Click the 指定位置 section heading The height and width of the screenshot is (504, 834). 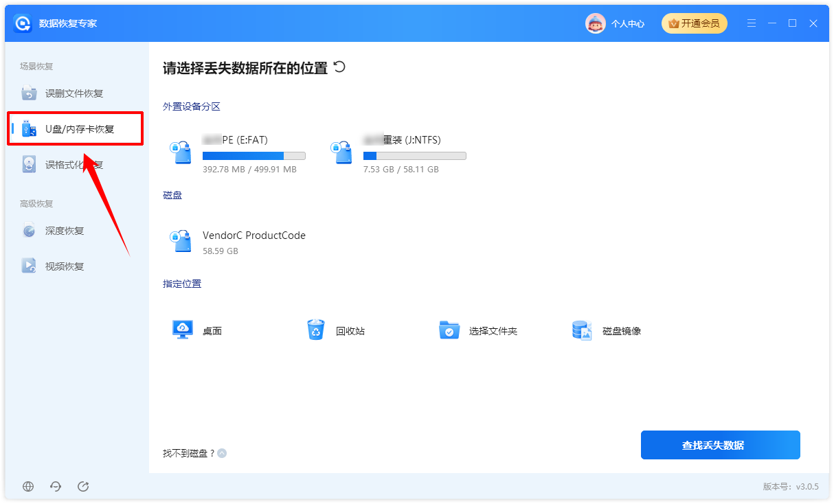point(182,284)
